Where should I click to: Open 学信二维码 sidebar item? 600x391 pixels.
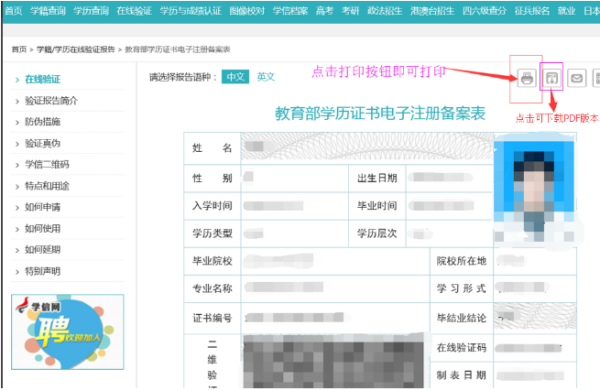point(47,165)
